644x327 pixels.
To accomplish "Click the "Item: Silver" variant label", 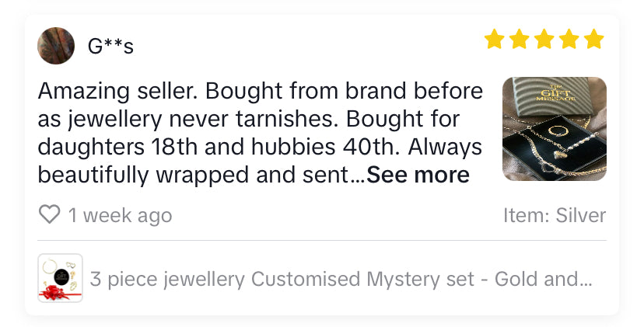I will click(554, 215).
